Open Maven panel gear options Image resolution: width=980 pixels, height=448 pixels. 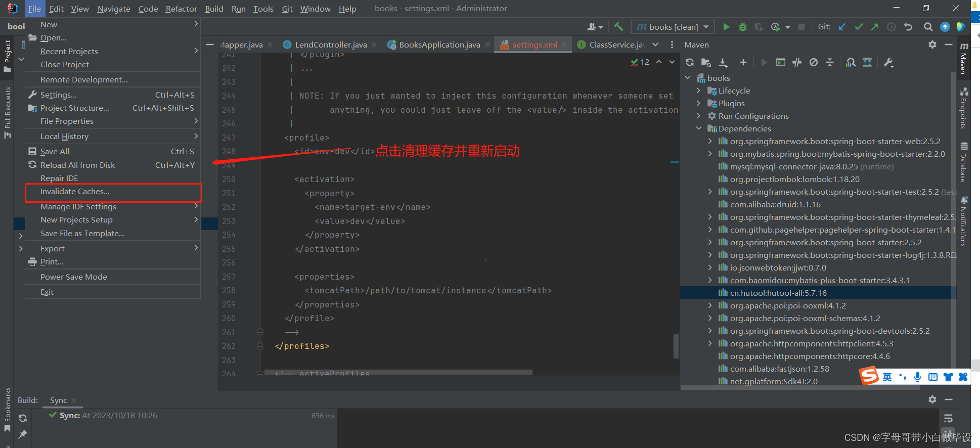932,44
